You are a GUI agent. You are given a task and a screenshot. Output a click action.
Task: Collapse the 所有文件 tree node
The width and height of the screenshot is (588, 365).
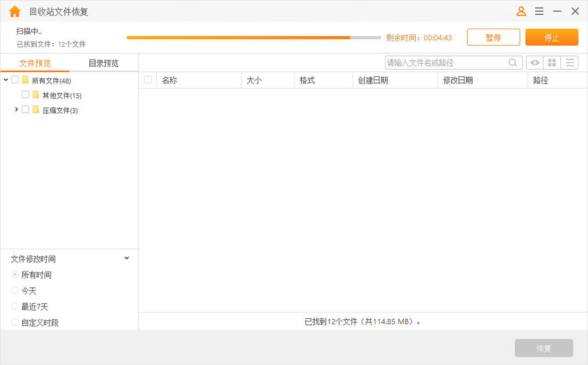[6, 79]
